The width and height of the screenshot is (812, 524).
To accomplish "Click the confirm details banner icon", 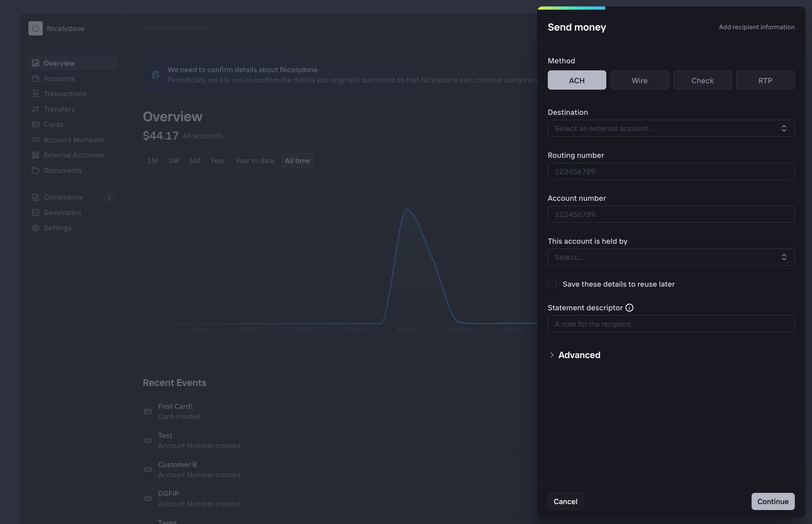I will [x=156, y=74].
